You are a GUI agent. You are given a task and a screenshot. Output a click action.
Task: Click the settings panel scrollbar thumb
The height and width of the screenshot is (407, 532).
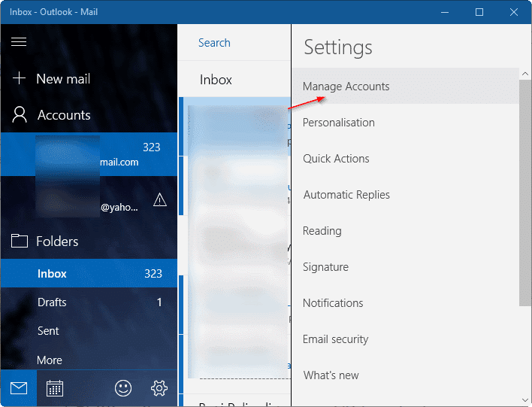[x=525, y=193]
